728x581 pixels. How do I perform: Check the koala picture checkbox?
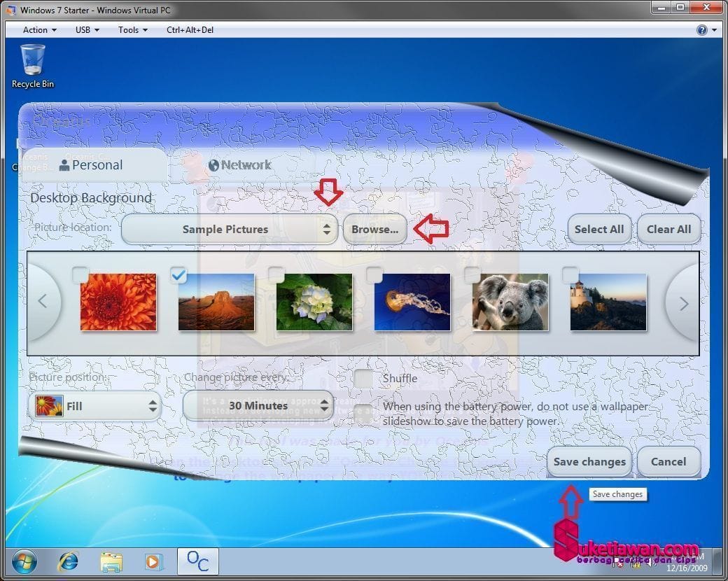(x=472, y=275)
